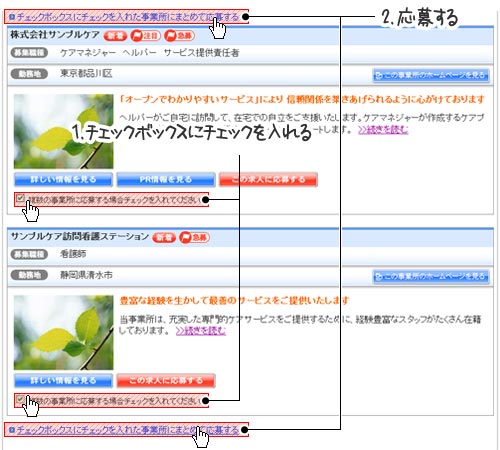500x450 pixels.
Task: Toggle the checkbox under 訪問看護ステーション listing
Action: (20, 399)
